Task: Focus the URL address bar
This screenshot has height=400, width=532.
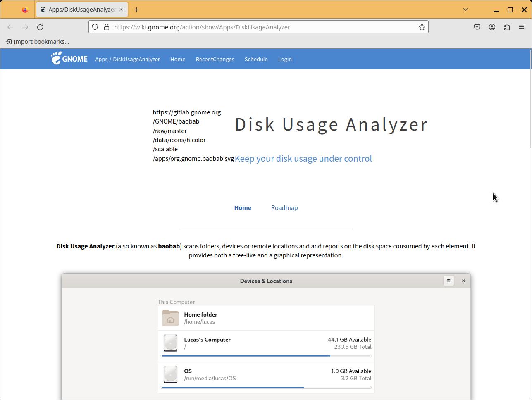Action: pos(258,27)
